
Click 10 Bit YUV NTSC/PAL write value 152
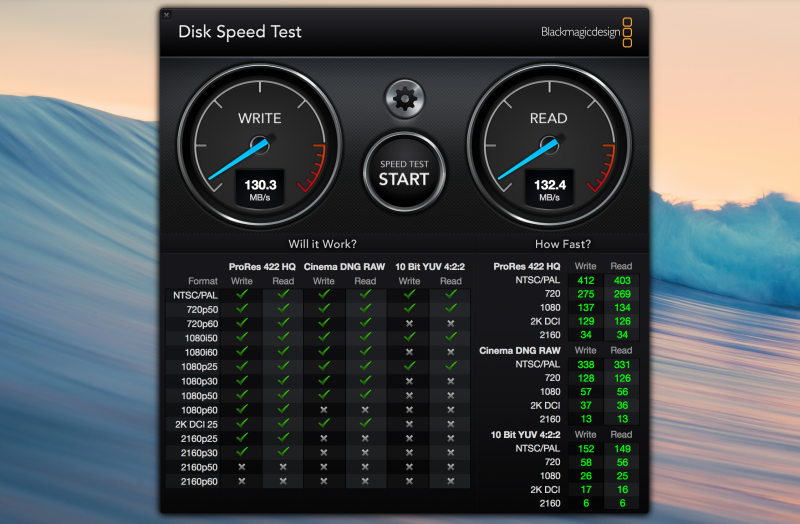click(586, 449)
